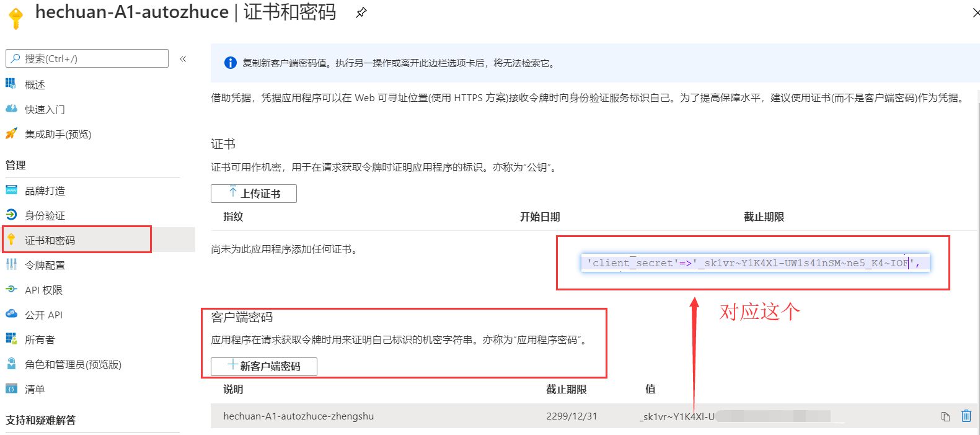
Task: Click the key icon beside 证书和密码
Action: [x=11, y=240]
